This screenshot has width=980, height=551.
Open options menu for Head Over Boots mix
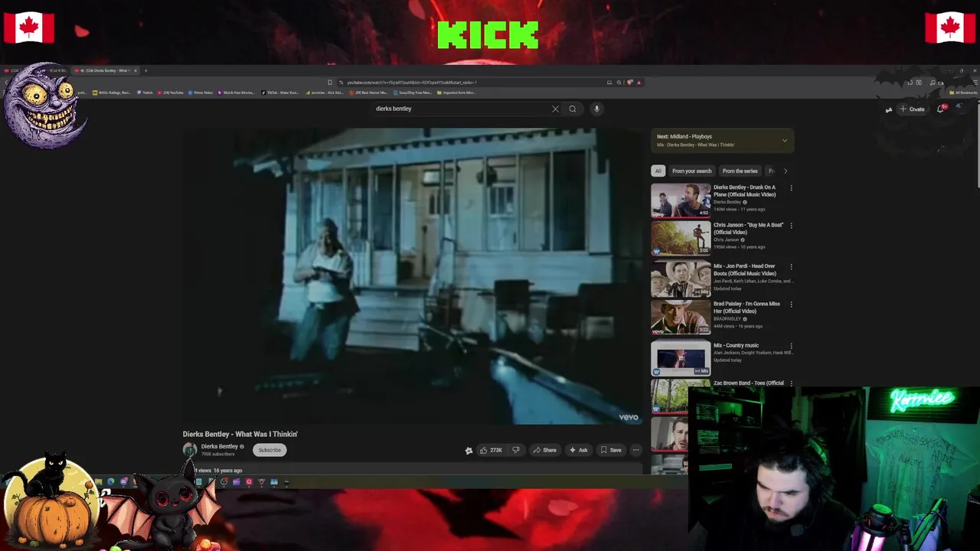click(x=791, y=267)
